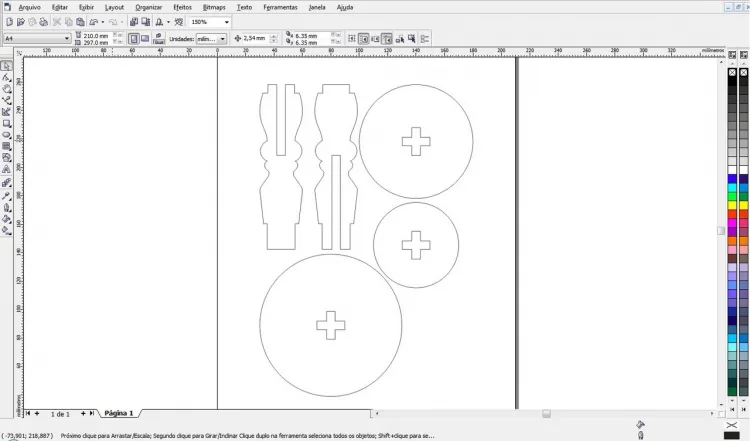Toggle Snap to Guidelines icon

click(364, 39)
